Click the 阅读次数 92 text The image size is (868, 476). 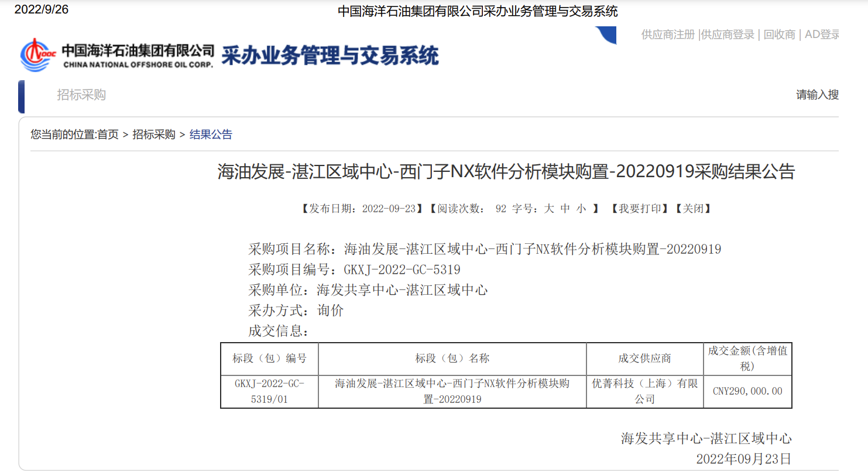pyautogui.click(x=468, y=209)
